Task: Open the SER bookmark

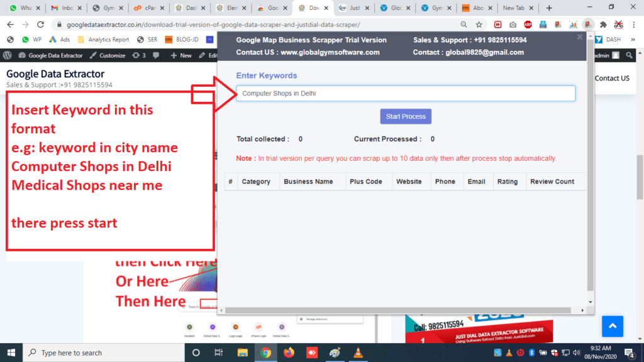Action: point(147,40)
